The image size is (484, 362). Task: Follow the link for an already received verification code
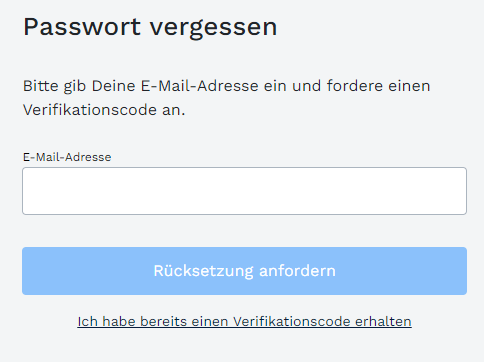[244, 322]
